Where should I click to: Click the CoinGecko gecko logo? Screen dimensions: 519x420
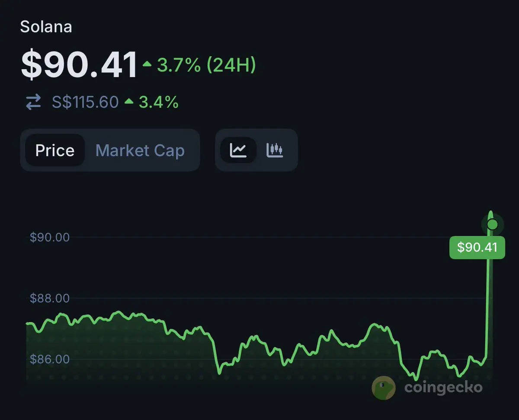[x=383, y=387]
